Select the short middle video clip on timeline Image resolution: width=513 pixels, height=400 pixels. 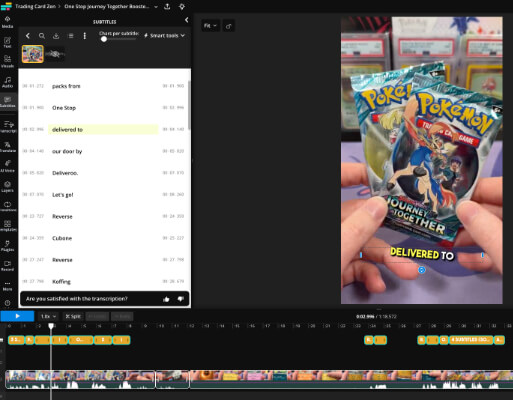(173, 379)
